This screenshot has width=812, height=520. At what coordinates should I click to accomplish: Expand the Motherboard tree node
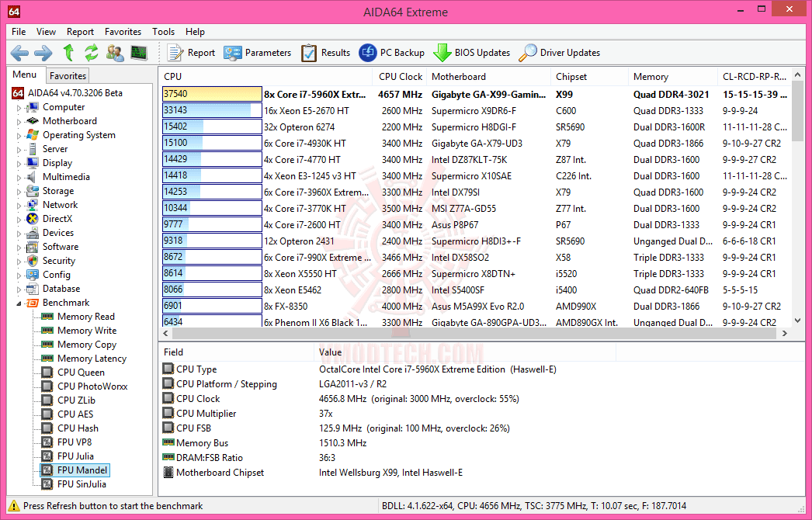pyautogui.click(x=19, y=122)
